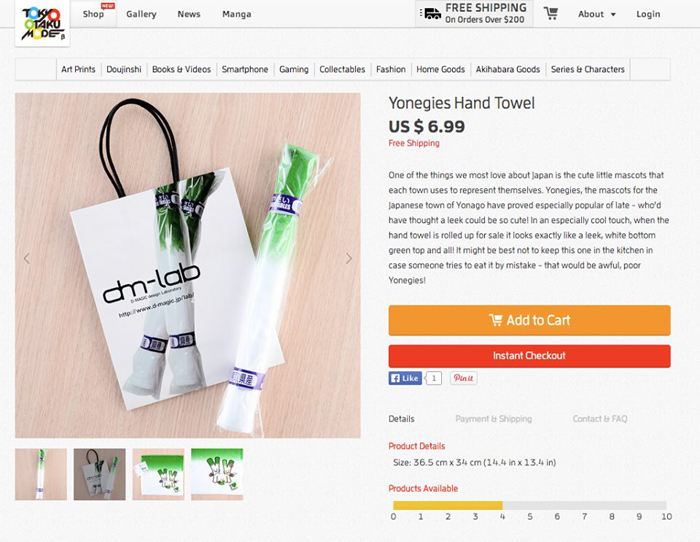Screen dimensions: 700x542
Task: Click the Add to Cart button
Action: point(529,320)
